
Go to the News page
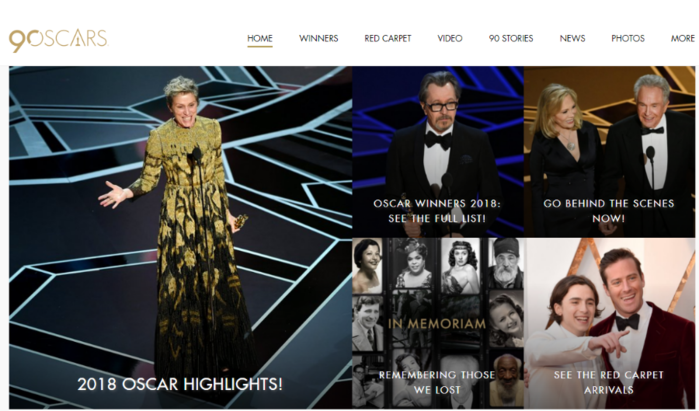(572, 38)
